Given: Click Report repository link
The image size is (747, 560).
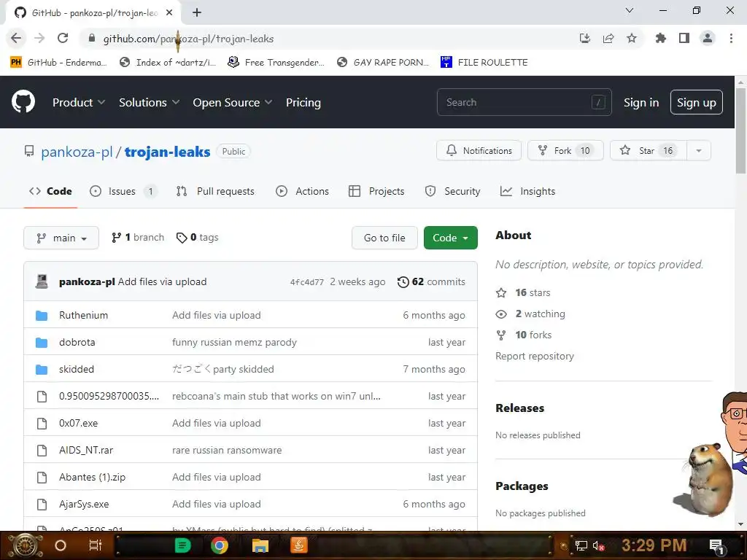Looking at the screenshot, I should (535, 356).
